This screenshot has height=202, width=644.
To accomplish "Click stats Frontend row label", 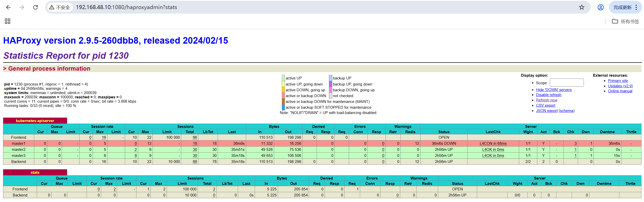I will 20,189.
